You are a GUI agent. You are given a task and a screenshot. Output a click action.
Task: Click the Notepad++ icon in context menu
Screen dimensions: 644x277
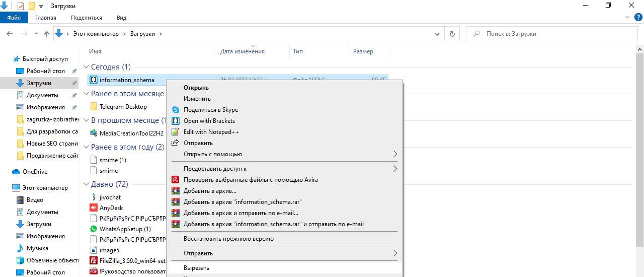coord(175,132)
